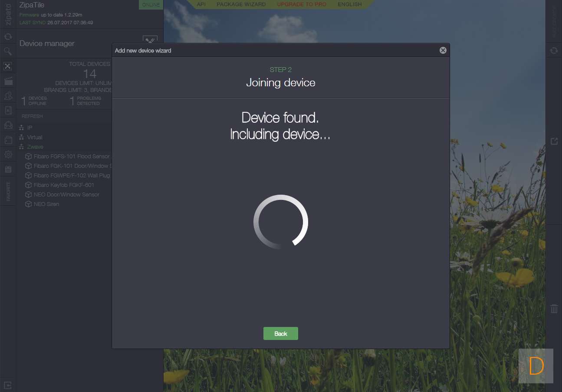Open the ENGLISH language menu
The height and width of the screenshot is (392, 562).
(350, 4)
